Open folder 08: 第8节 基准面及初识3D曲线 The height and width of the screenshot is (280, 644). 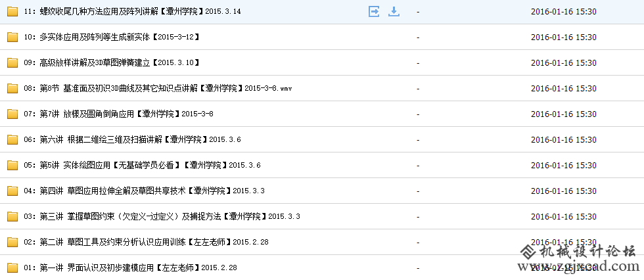[x=158, y=88]
